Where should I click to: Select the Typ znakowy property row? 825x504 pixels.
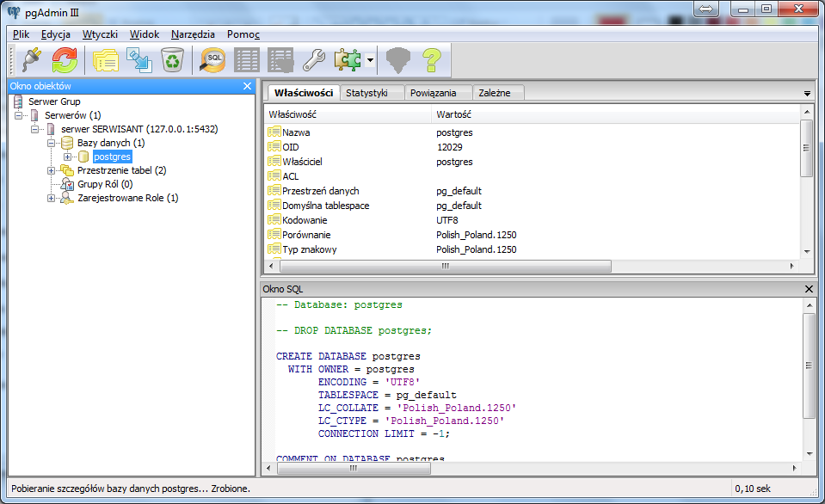click(x=532, y=249)
